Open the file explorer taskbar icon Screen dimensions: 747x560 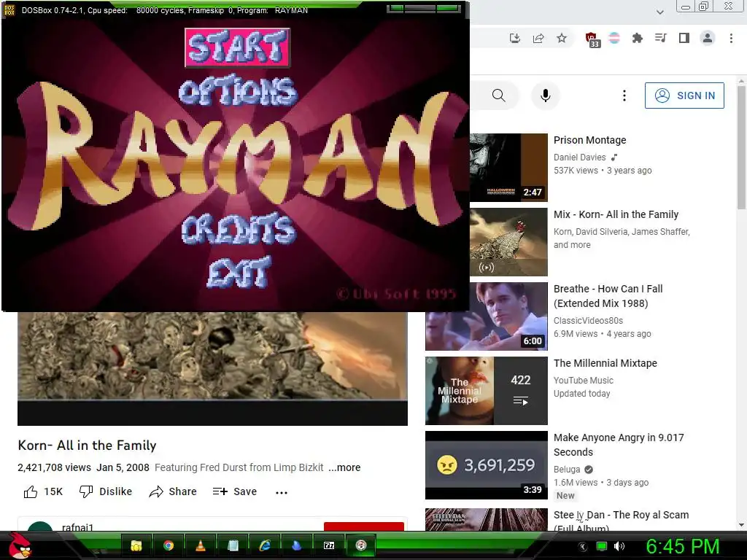click(136, 545)
